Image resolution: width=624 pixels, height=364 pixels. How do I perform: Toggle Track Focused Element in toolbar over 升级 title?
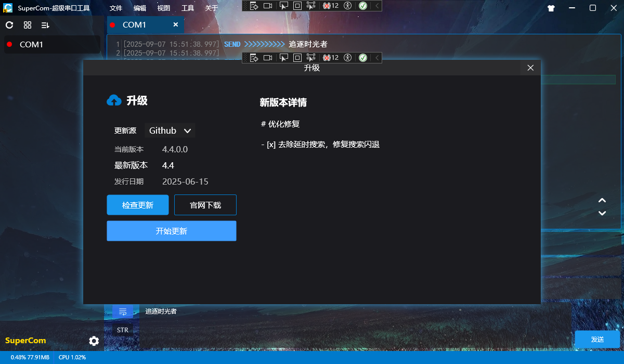(x=311, y=58)
